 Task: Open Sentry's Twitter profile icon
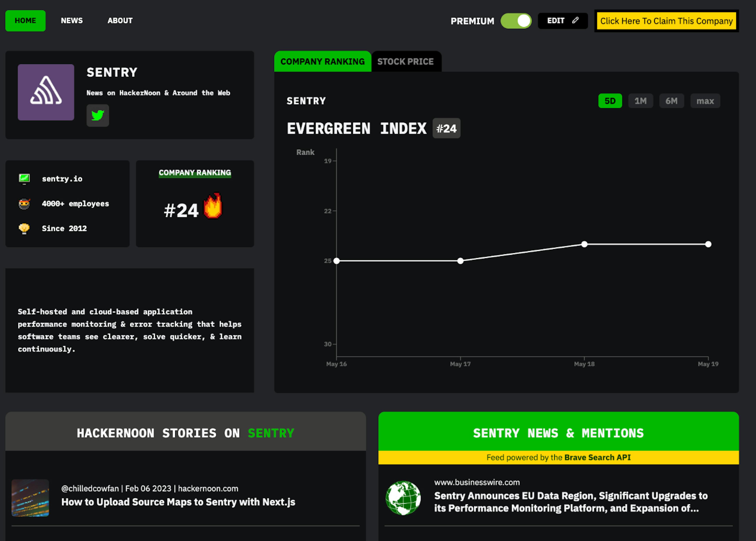[98, 116]
